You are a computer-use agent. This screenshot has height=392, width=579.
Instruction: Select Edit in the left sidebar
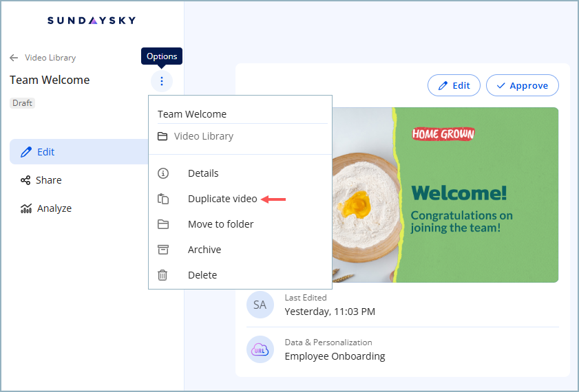point(78,151)
